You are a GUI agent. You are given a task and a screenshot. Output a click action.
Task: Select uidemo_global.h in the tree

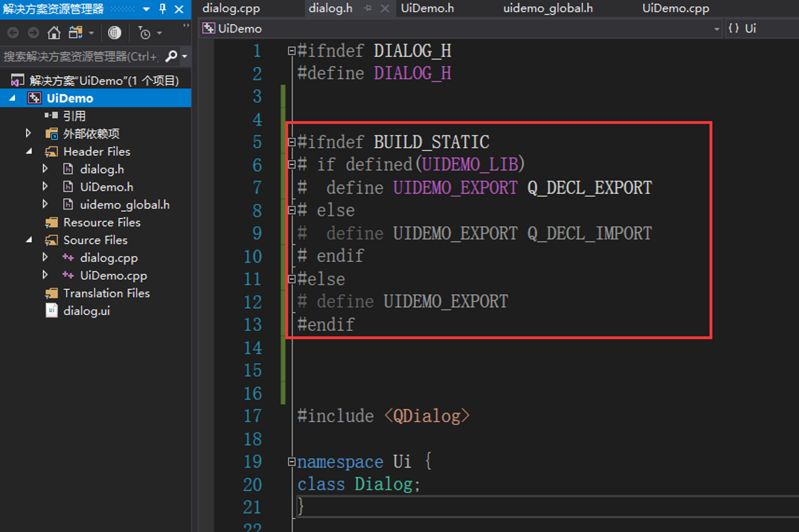click(x=124, y=205)
